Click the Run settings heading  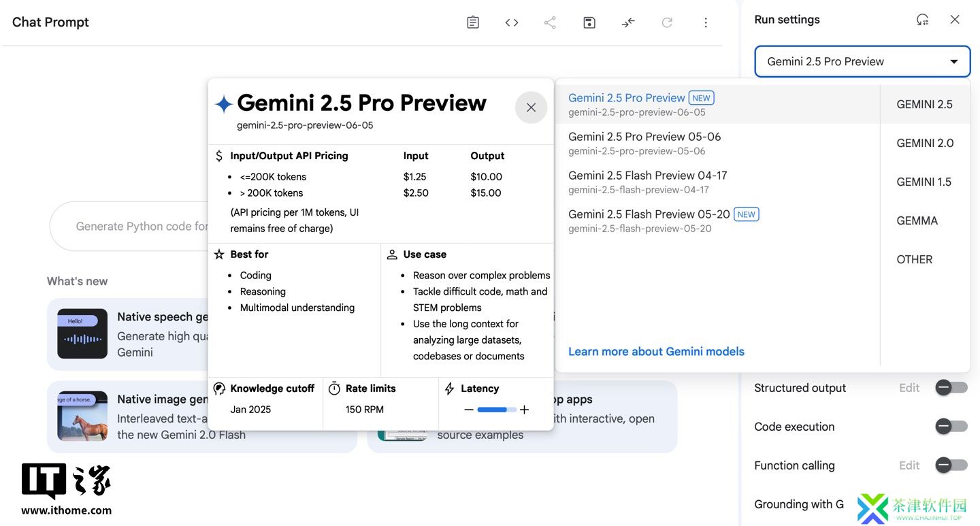pos(787,20)
